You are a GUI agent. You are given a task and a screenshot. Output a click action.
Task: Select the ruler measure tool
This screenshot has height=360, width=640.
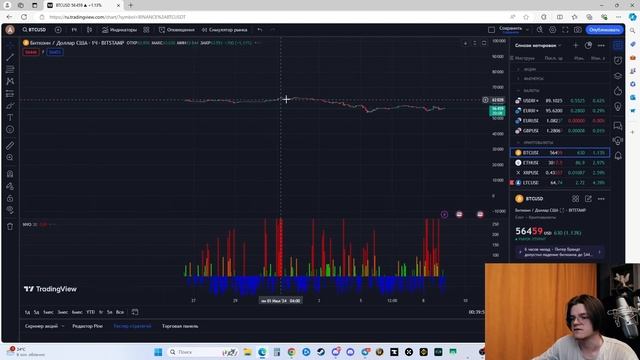pos(10,145)
